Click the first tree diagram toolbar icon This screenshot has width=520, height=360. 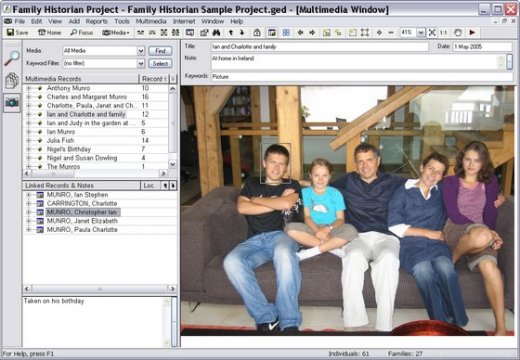coord(141,32)
